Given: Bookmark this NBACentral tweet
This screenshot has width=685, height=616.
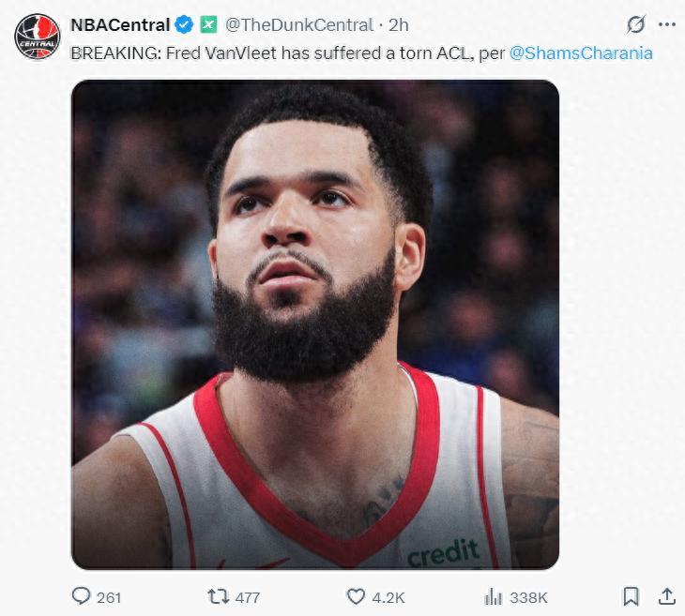Looking at the screenshot, I should (632, 596).
